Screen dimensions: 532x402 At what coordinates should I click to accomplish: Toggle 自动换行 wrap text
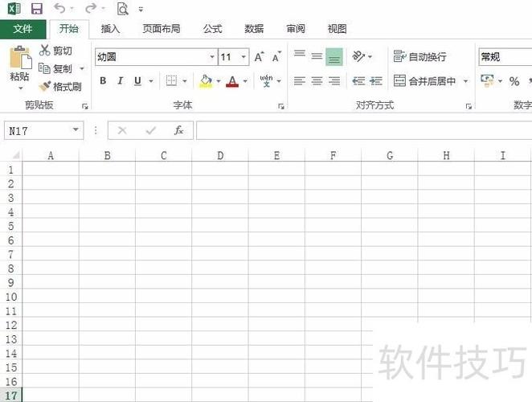point(419,57)
